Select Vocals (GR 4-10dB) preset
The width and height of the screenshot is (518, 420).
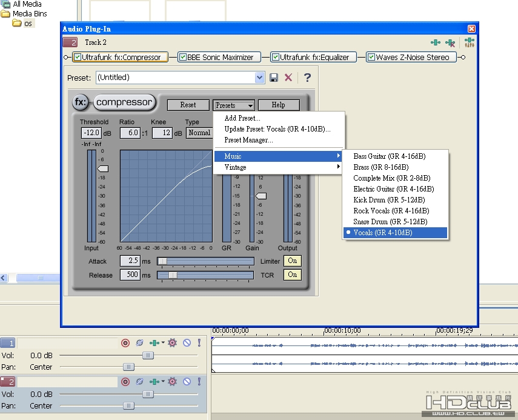pyautogui.click(x=395, y=233)
